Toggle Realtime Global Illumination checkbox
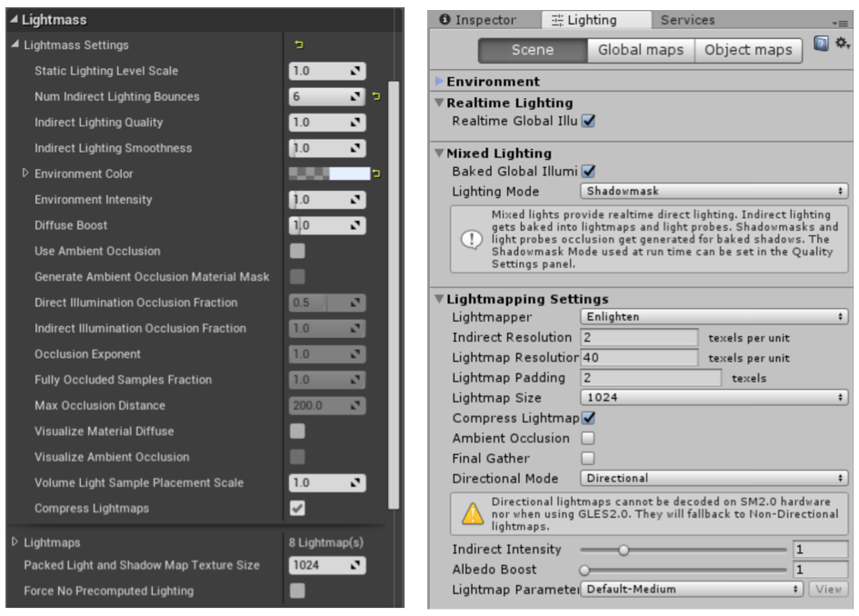Image resolution: width=859 pixels, height=616 pixels. click(x=588, y=120)
